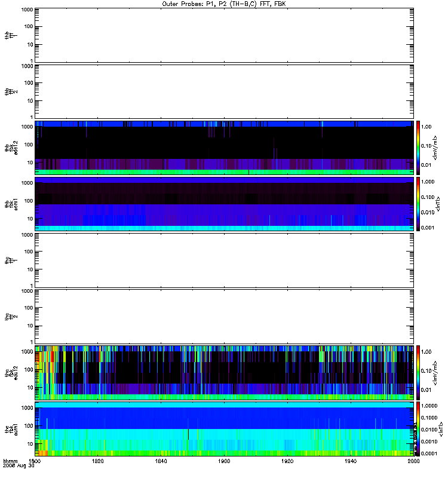Click the 'thb fff 1' vertical axis title
Viewport: 448px width, 478px height.
pos(11,35)
